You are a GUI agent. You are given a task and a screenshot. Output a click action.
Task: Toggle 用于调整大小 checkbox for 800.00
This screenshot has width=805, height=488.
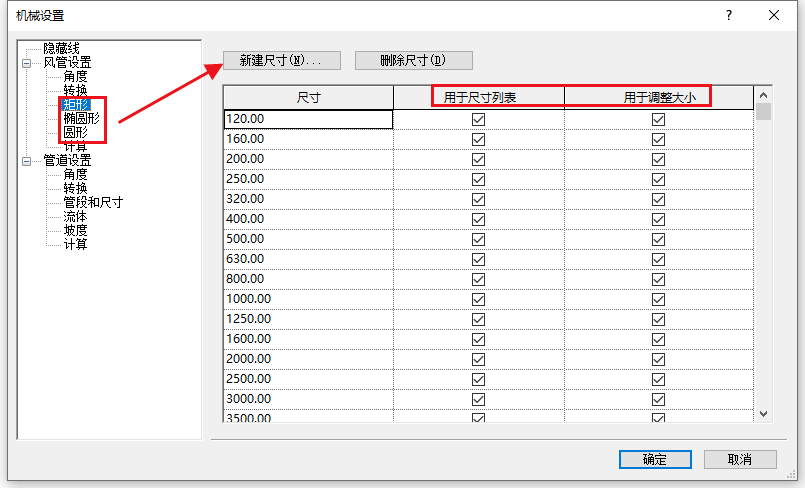click(659, 280)
